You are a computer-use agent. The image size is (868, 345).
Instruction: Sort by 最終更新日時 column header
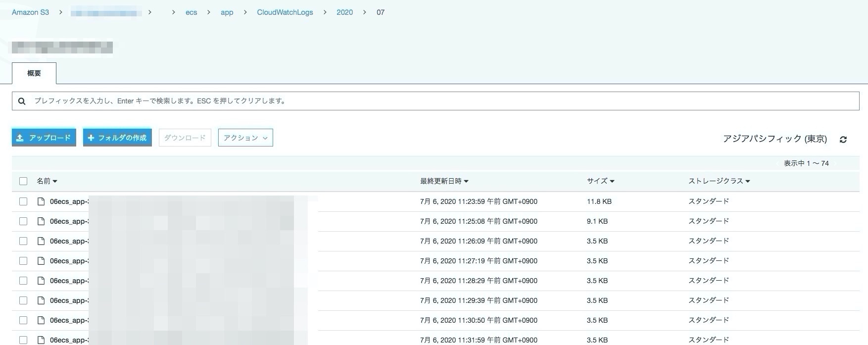click(444, 181)
